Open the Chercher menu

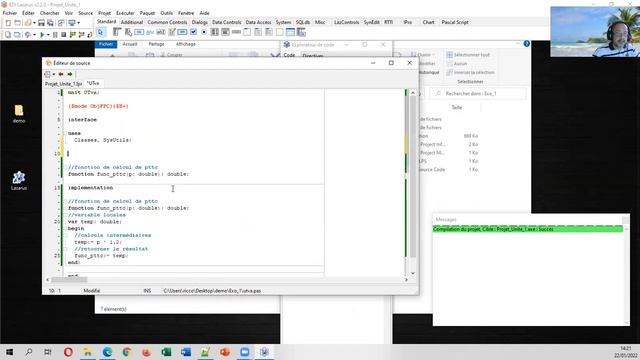pyautogui.click(x=49, y=13)
